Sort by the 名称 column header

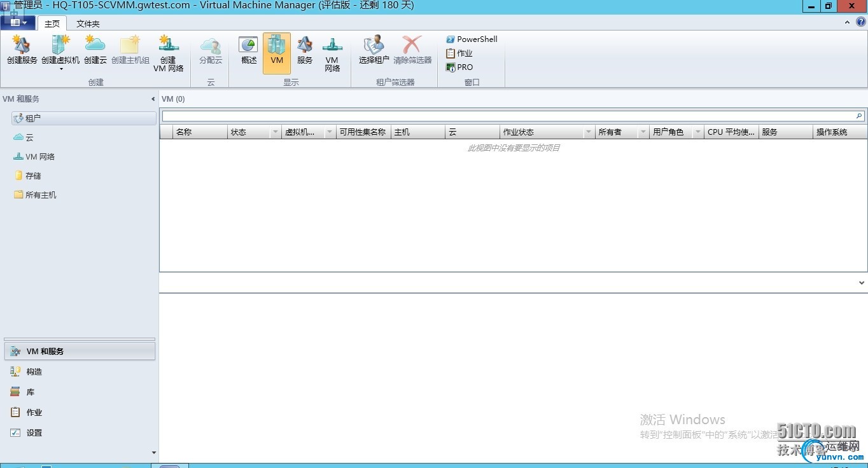[x=200, y=132]
